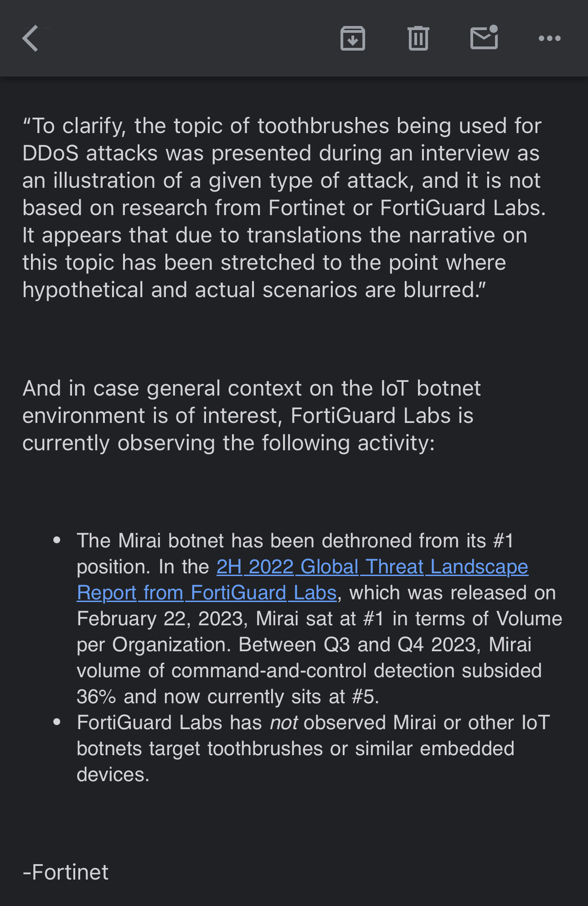Tap the '-Fortinet' signature line
Viewport: 588px width, 906px height.
(66, 872)
